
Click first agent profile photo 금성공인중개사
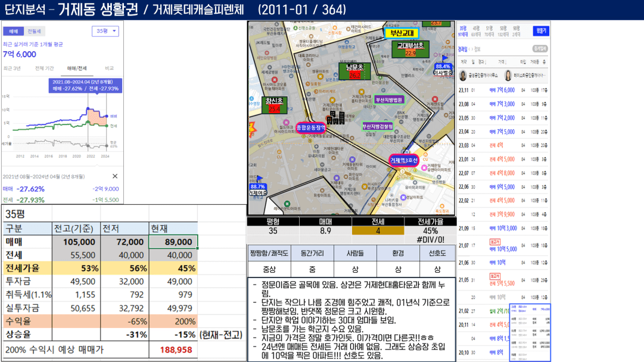click(x=463, y=75)
